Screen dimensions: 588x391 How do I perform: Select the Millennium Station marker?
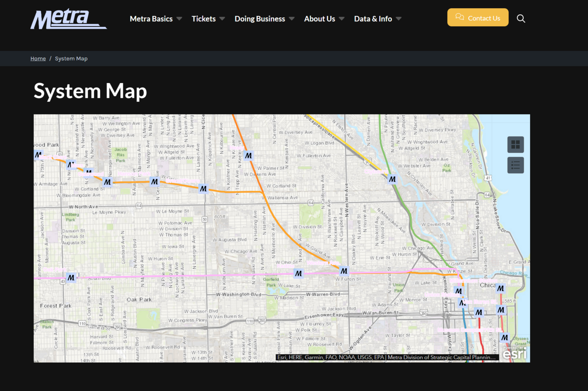click(x=500, y=289)
